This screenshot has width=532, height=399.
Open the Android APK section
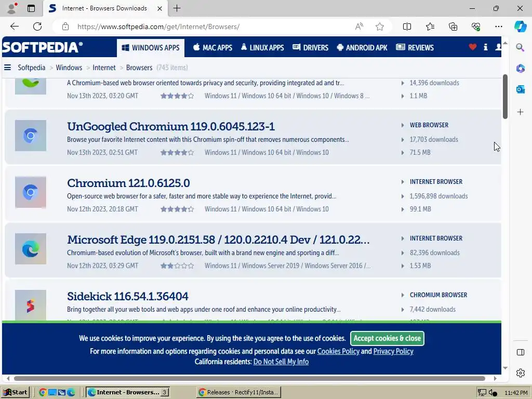click(x=362, y=47)
